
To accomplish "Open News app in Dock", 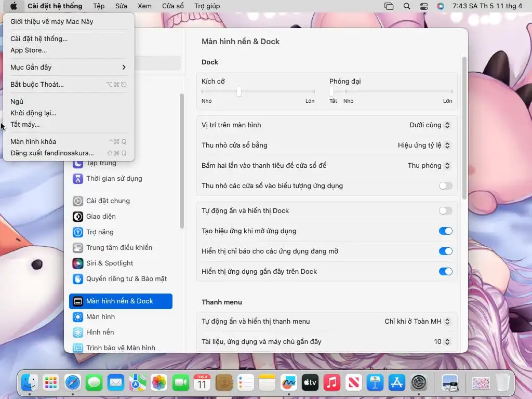I will pyautogui.click(x=353, y=383).
